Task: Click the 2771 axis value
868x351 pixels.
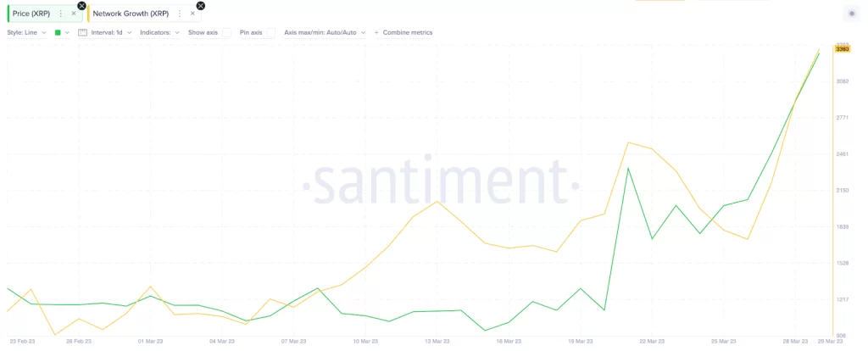Action: tap(843, 117)
